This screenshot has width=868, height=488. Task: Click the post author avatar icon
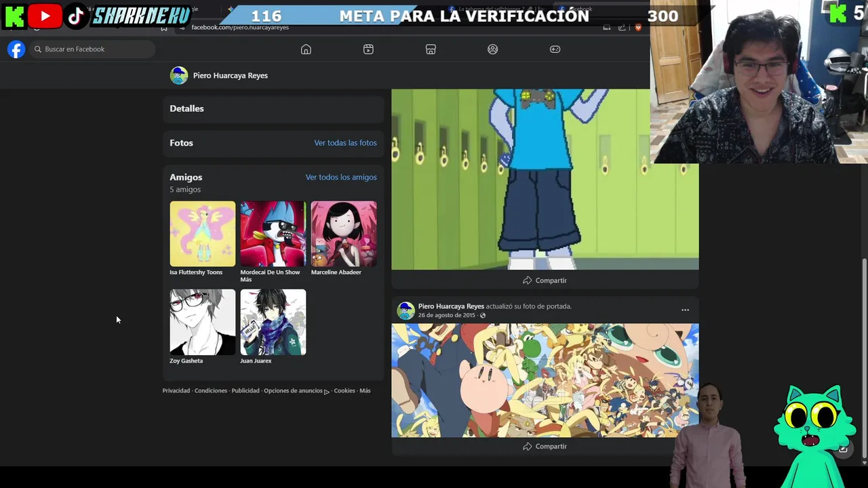(406, 310)
